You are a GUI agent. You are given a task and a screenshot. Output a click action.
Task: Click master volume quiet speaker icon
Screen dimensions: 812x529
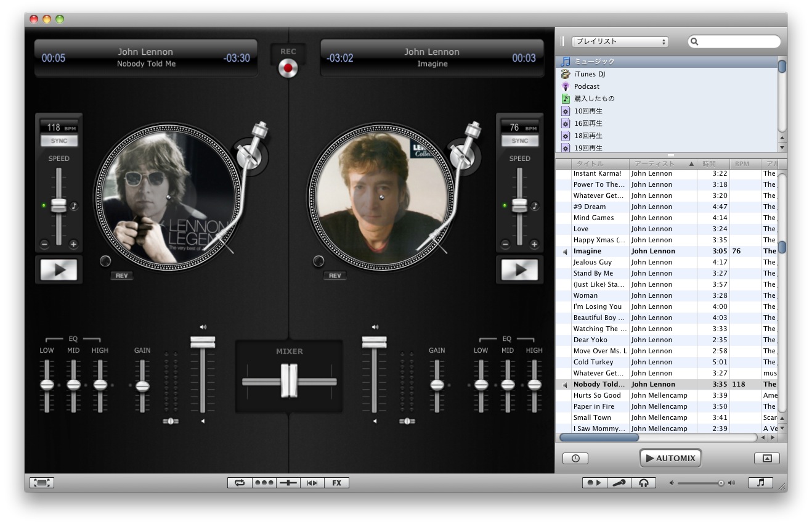pyautogui.click(x=672, y=483)
